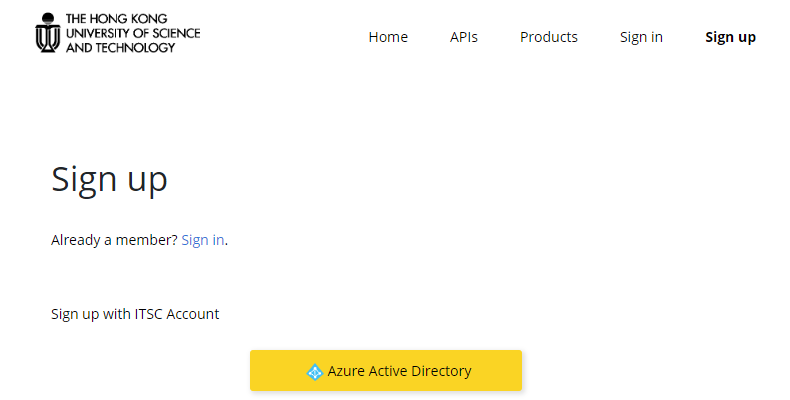Click the 'Azure Active Directory' button text
Screen dimensions: 790x400
pyautogui.click(x=399, y=371)
